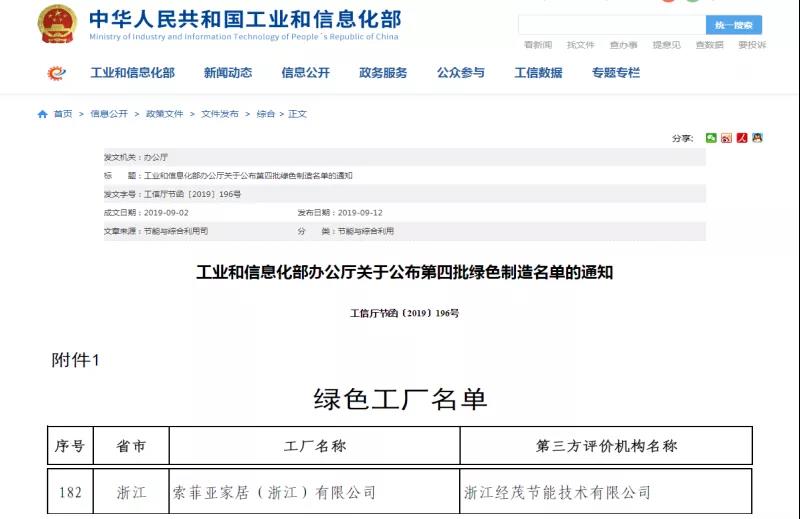Share via the Weibo icon
Screen dimensions: 800x519
click(x=727, y=138)
